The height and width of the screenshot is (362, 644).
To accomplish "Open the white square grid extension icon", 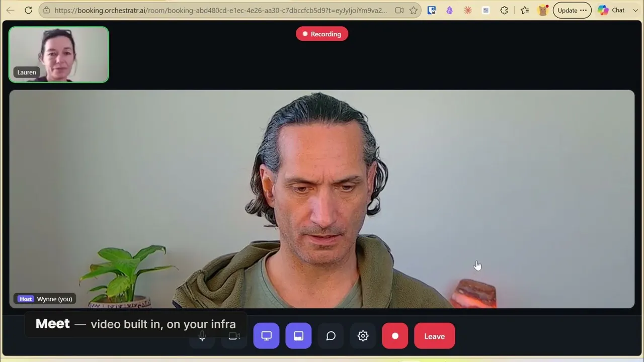I will [486, 10].
